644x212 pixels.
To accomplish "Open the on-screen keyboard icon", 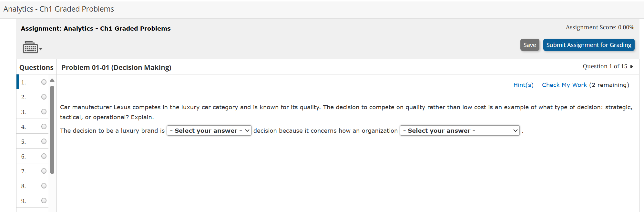I will point(30,47).
